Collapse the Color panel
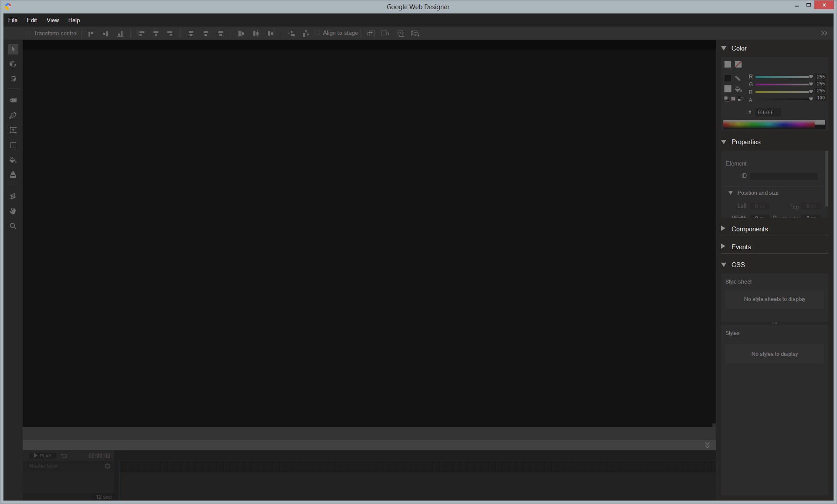The image size is (837, 504). click(724, 48)
